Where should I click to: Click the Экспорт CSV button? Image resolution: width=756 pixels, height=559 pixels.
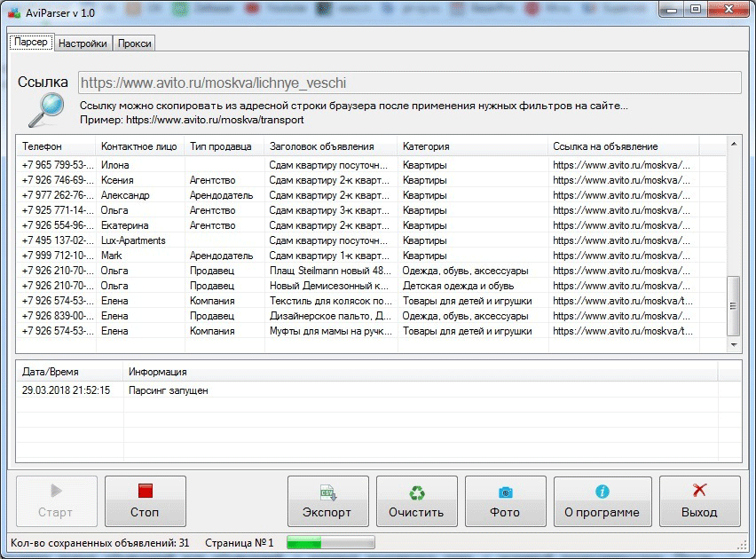(327, 501)
